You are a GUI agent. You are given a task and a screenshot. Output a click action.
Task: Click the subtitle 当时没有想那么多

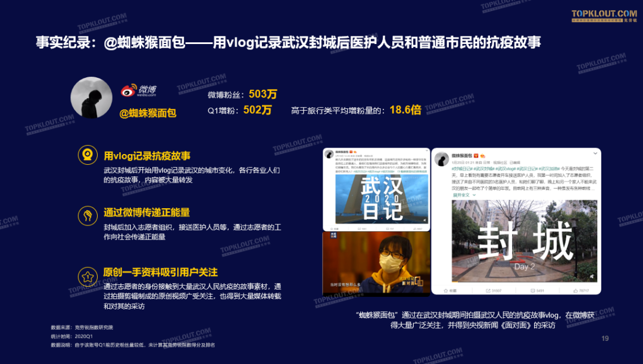click(x=345, y=284)
